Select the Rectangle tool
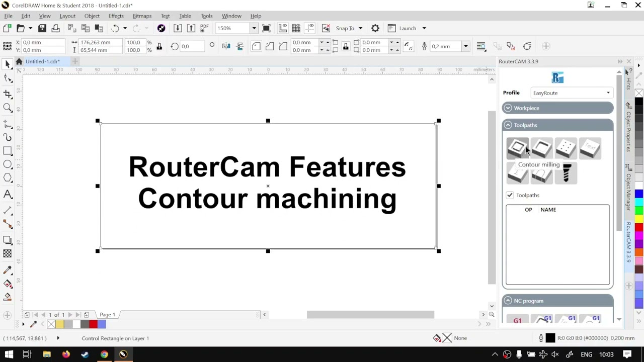Viewport: 644px width, 362px height. coord(8,151)
